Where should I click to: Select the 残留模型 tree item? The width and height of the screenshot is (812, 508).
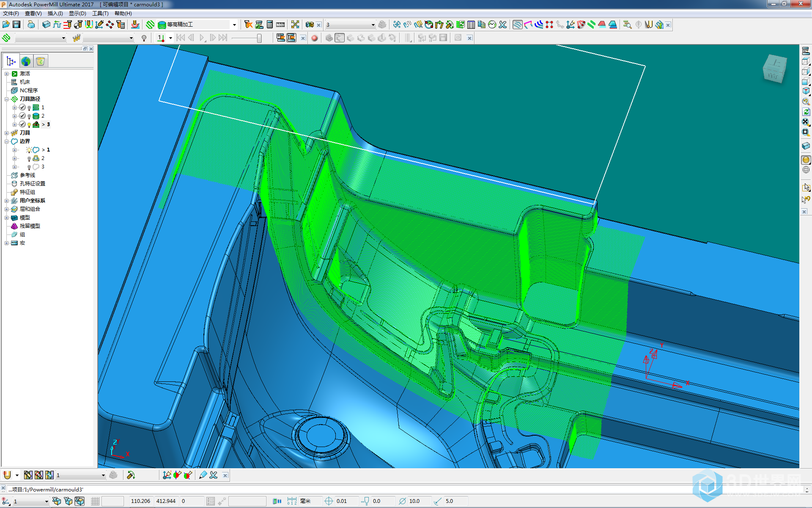30,226
